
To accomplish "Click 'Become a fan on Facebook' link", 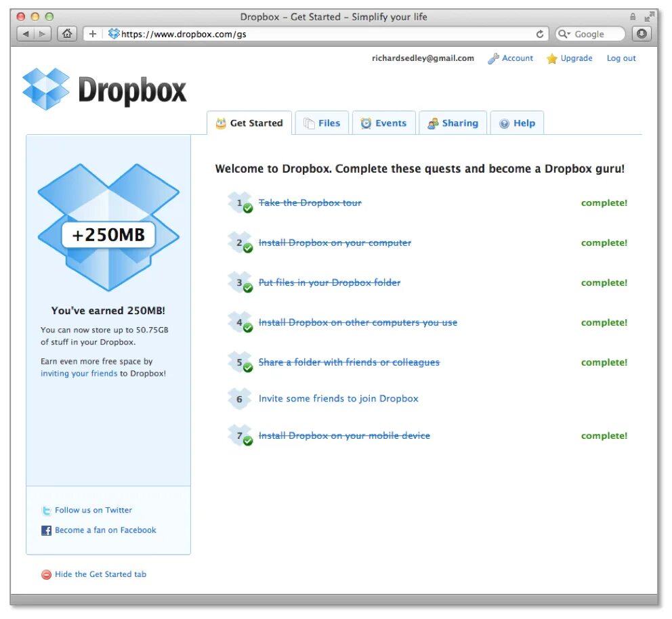I will [x=106, y=530].
